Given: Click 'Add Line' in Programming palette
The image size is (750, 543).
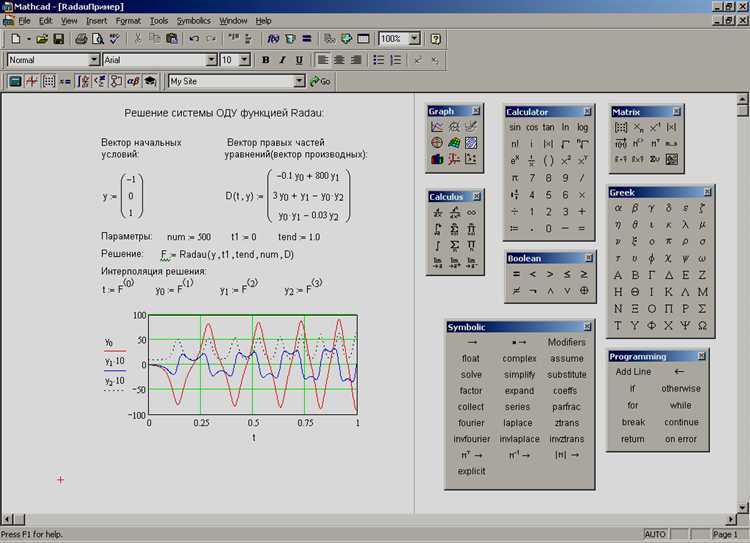Looking at the screenshot, I should [x=633, y=372].
